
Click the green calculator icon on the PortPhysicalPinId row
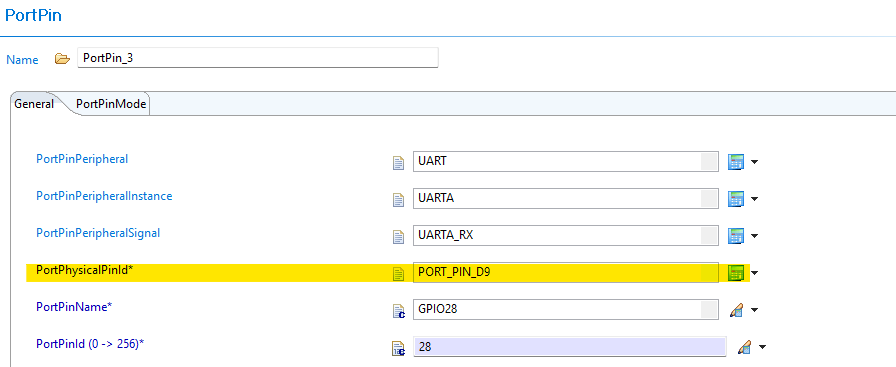[735, 273]
